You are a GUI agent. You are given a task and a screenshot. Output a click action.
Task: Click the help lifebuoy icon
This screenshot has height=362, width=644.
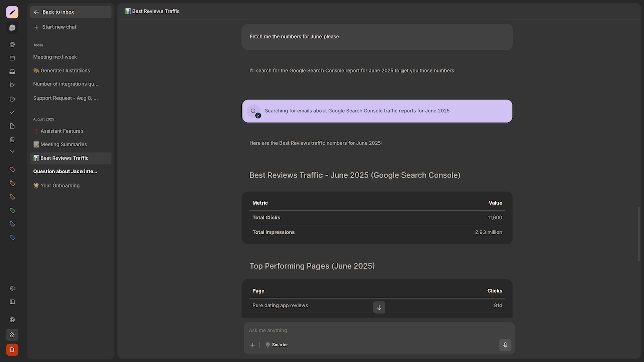[x=12, y=320]
